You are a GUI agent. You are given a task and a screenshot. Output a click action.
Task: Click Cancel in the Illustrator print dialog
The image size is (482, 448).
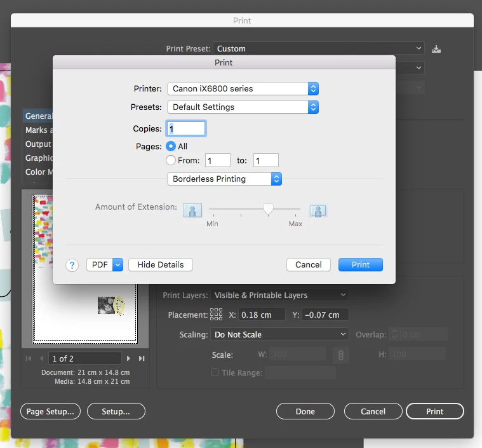373,411
